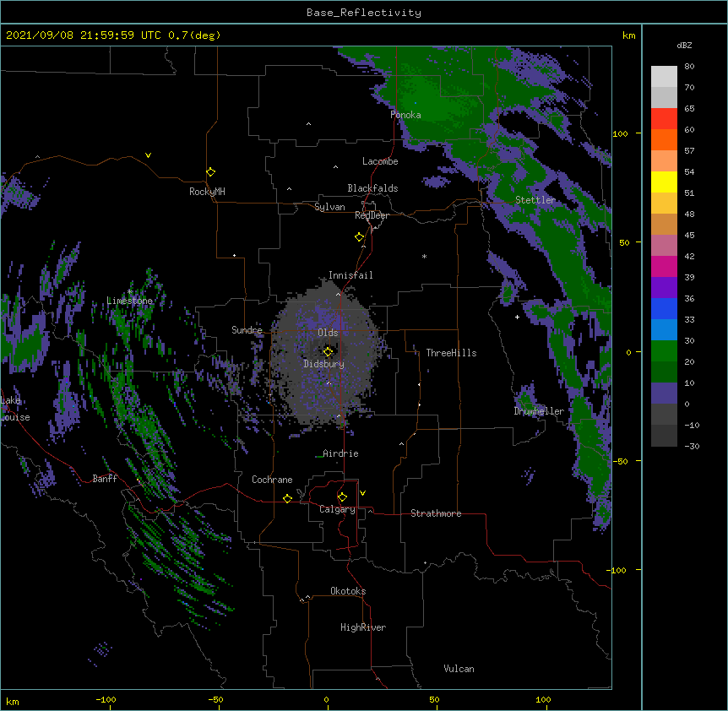Click the white plus marker northwest of Drumheller
728x711 pixels.
pos(517,317)
